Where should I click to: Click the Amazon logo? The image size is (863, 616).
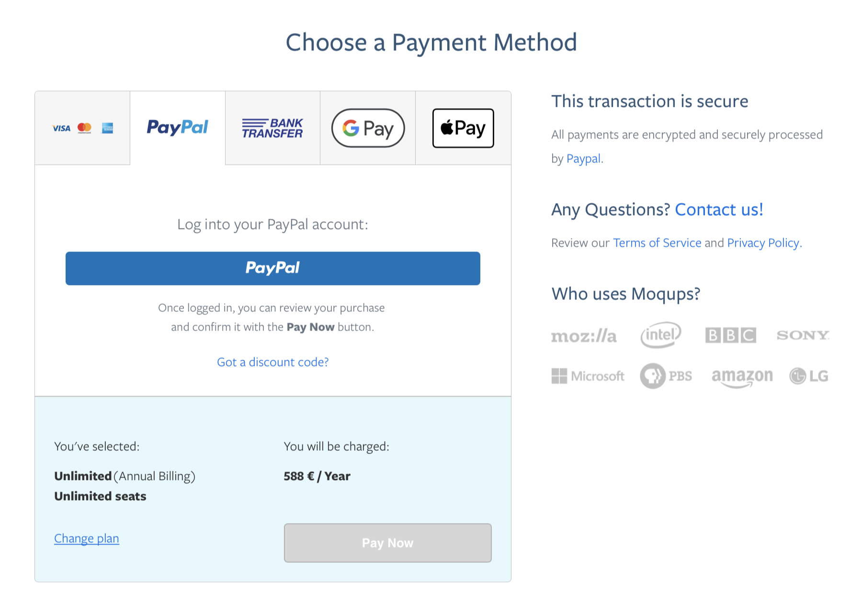[x=742, y=376]
